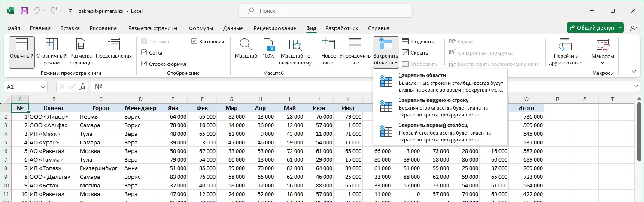Click the Insert Function fx icon
Viewport: 644px width, 202px height.
click(x=83, y=86)
